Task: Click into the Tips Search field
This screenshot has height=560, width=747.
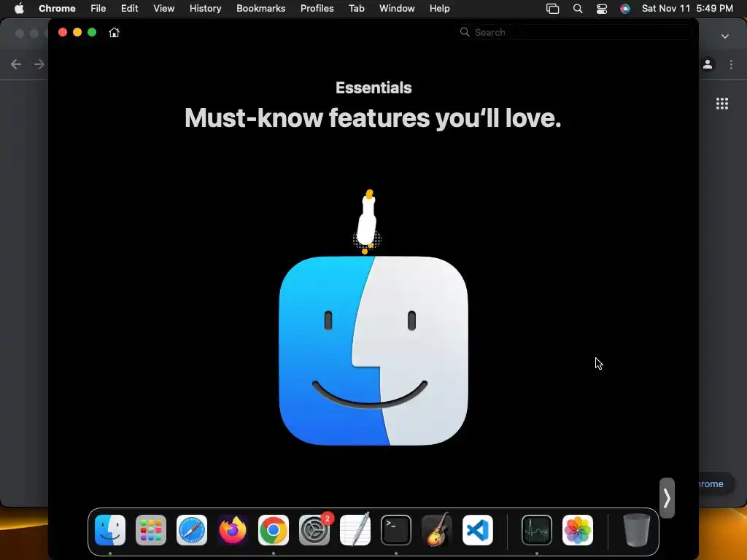Action: (x=574, y=32)
